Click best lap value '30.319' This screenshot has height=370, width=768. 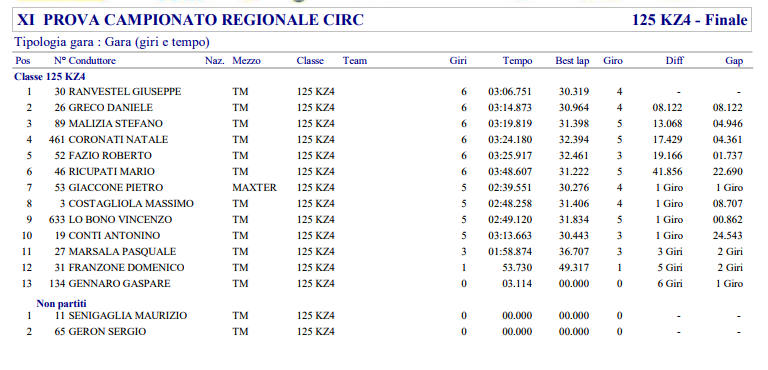[x=574, y=92]
